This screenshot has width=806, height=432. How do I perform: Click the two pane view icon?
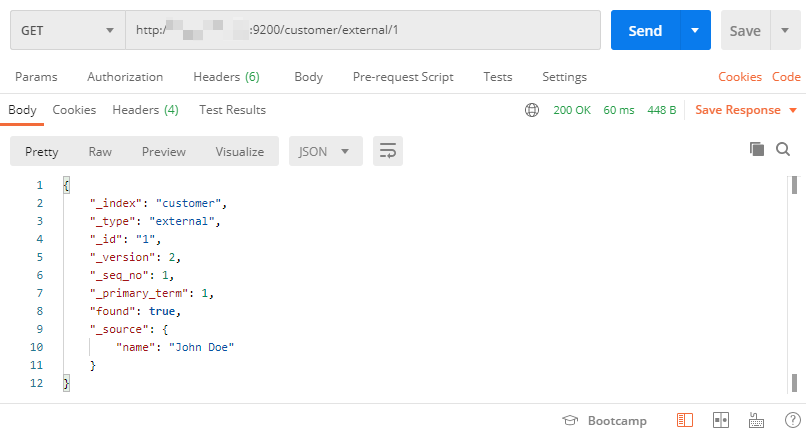pos(721,420)
